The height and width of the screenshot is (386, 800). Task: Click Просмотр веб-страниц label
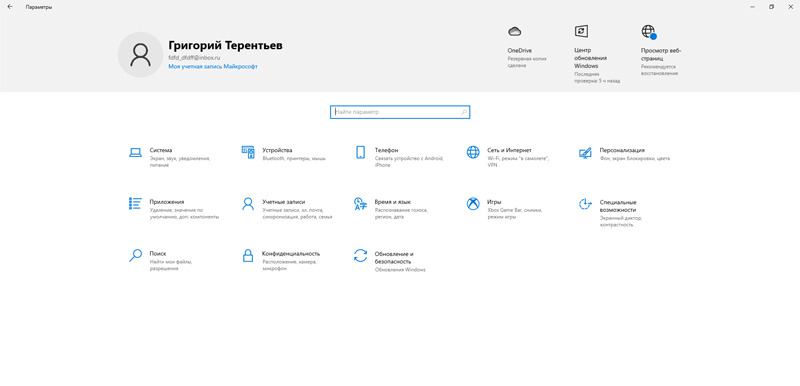pos(661,55)
